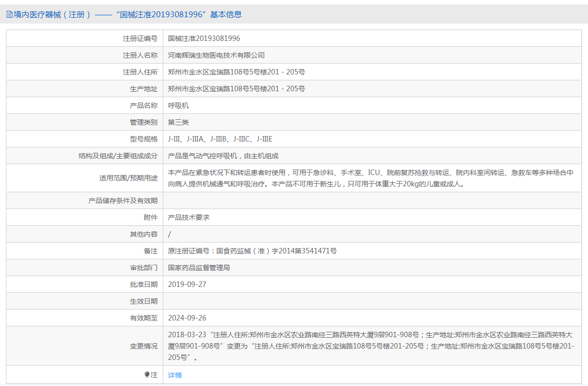Click the 结构及组成/主要组成成分 label
This screenshot has width=588, height=386.
tap(118, 156)
